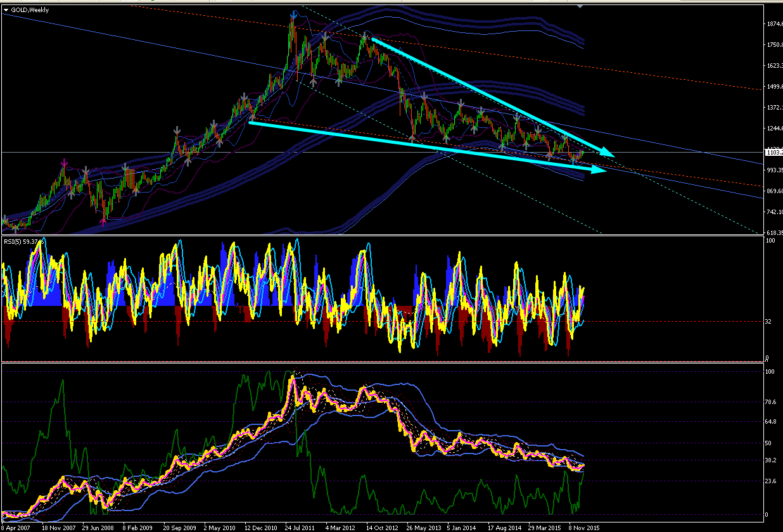Click the gray chart shift marker at top

(581, 5)
